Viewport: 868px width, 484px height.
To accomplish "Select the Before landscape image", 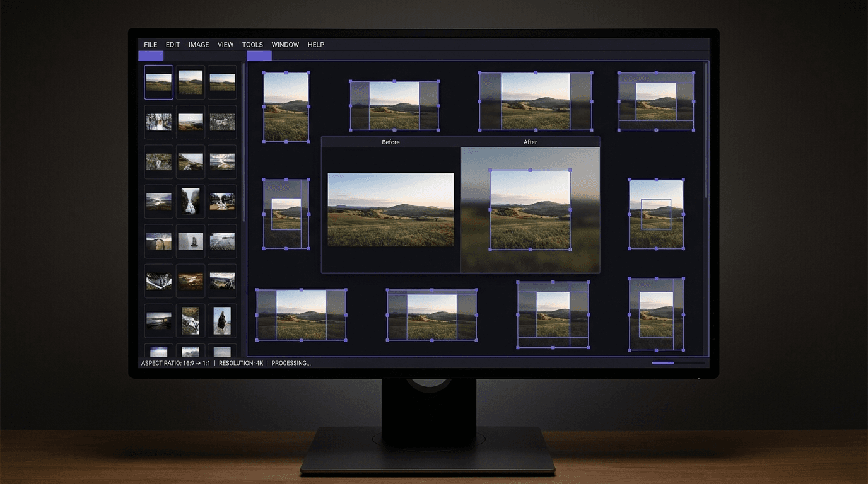I will [390, 210].
